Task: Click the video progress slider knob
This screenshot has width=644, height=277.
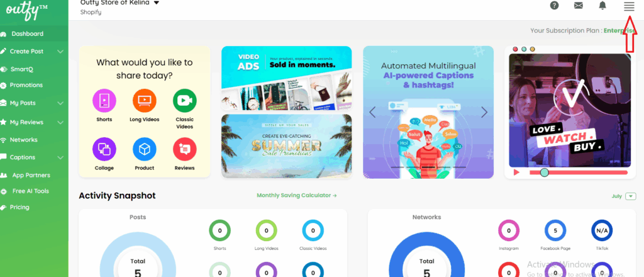Action: click(x=544, y=172)
